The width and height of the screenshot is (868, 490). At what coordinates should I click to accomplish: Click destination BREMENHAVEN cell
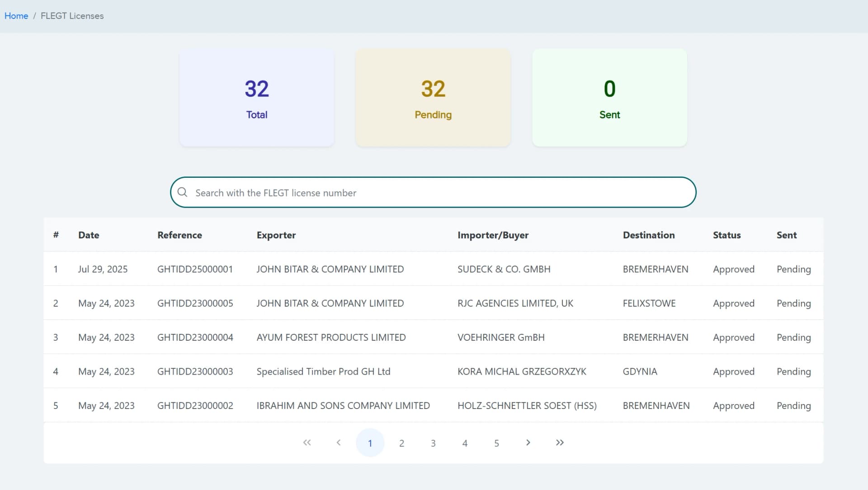[x=656, y=406]
